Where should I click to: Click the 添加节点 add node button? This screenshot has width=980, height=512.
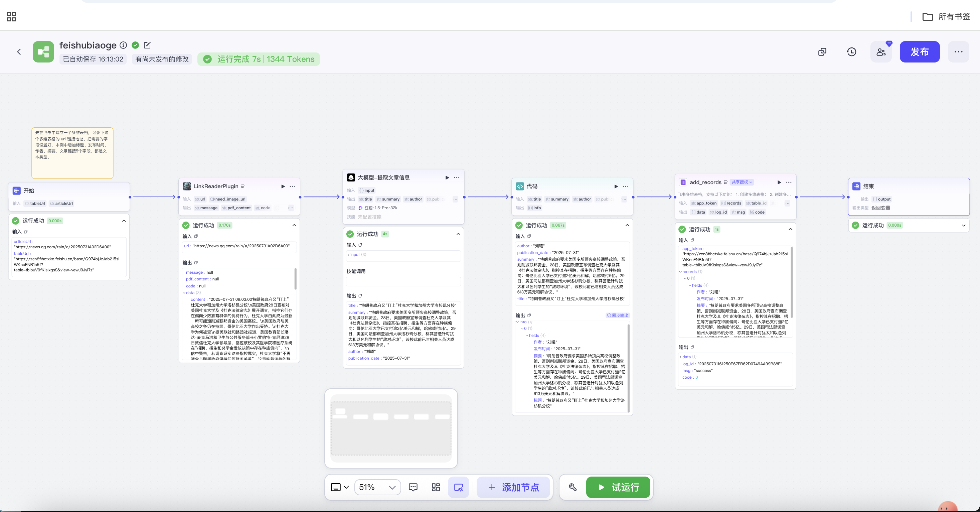pos(513,487)
